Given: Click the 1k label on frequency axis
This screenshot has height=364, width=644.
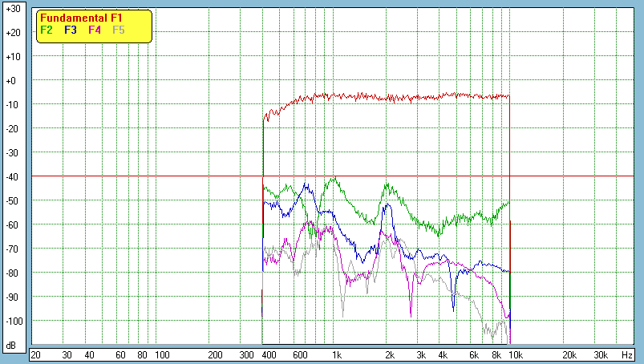Looking at the screenshot, I should point(337,354).
